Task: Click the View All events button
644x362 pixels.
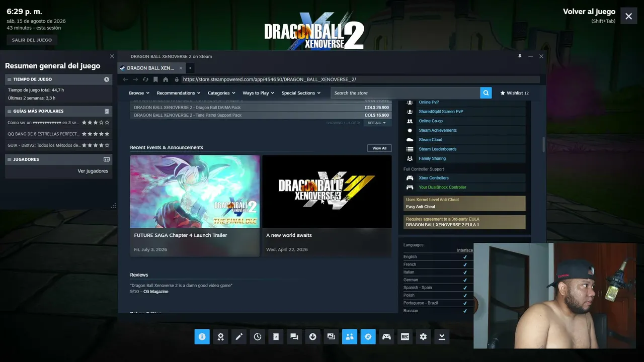Action: click(x=379, y=148)
